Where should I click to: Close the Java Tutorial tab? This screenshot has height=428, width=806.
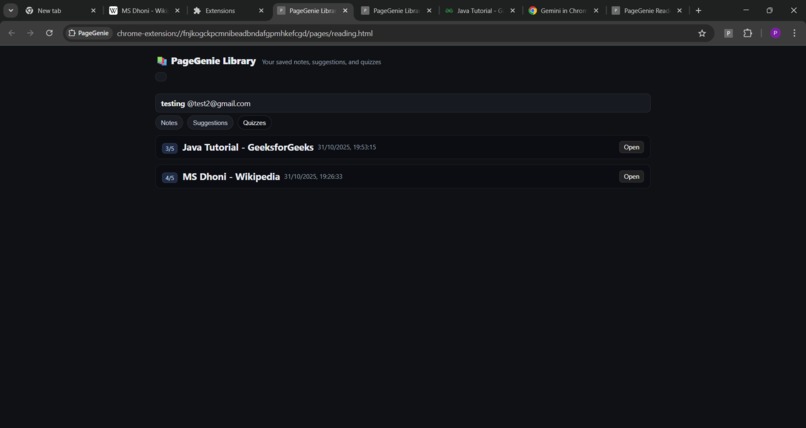click(x=512, y=11)
